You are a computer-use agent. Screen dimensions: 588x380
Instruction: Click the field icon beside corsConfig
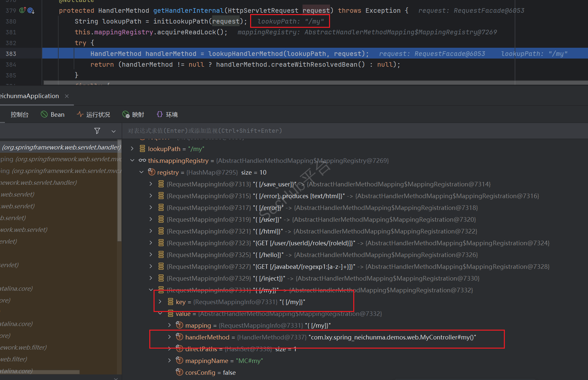[x=179, y=372]
